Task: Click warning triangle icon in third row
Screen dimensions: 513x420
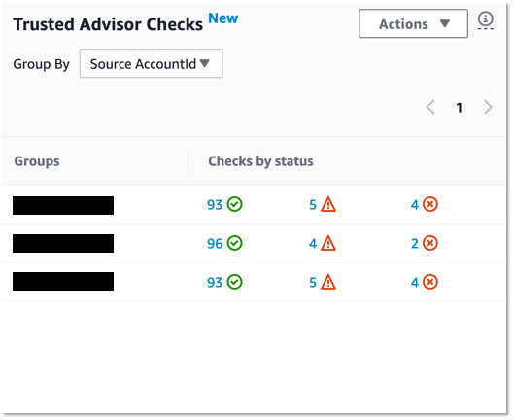Action: point(328,282)
